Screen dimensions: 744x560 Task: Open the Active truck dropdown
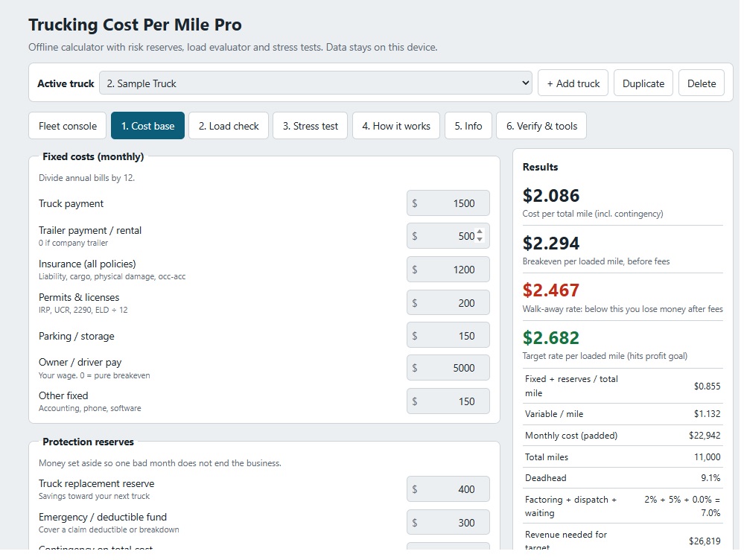(316, 83)
